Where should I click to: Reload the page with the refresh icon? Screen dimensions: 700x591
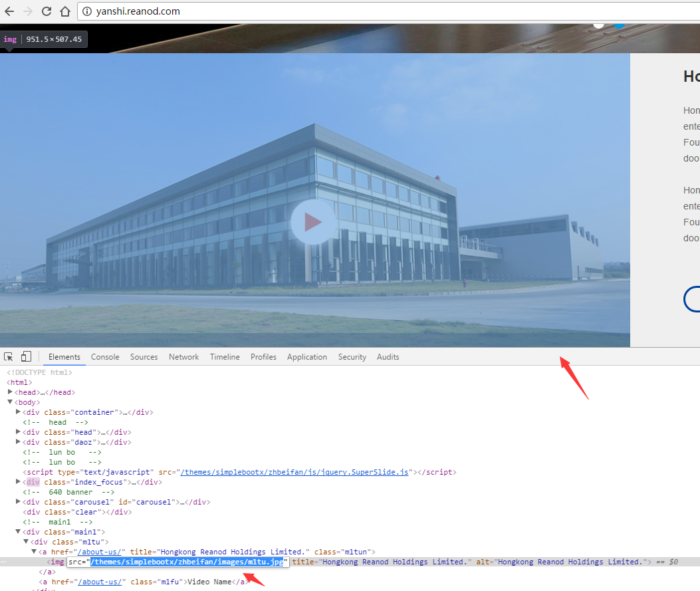[47, 11]
